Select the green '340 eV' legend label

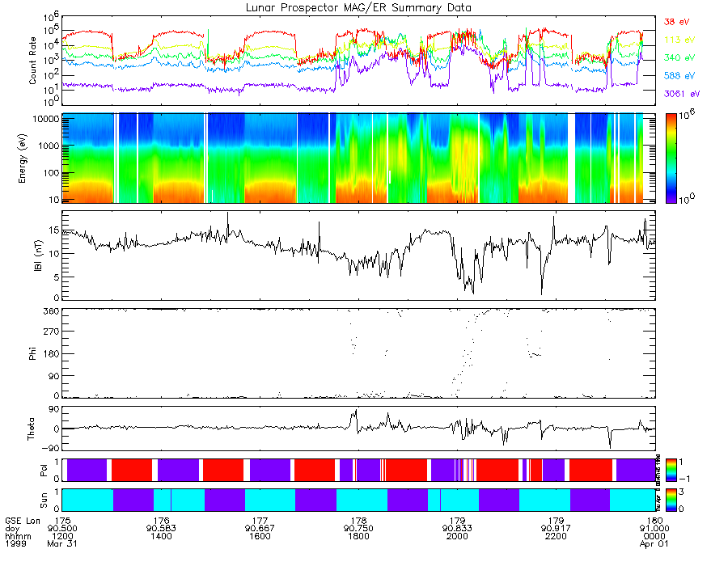pyautogui.click(x=679, y=57)
